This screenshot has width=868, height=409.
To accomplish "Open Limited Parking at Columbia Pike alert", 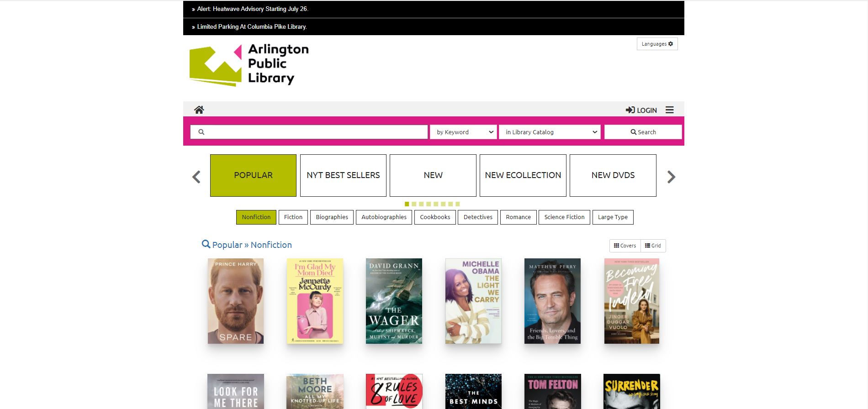I will pyautogui.click(x=252, y=26).
